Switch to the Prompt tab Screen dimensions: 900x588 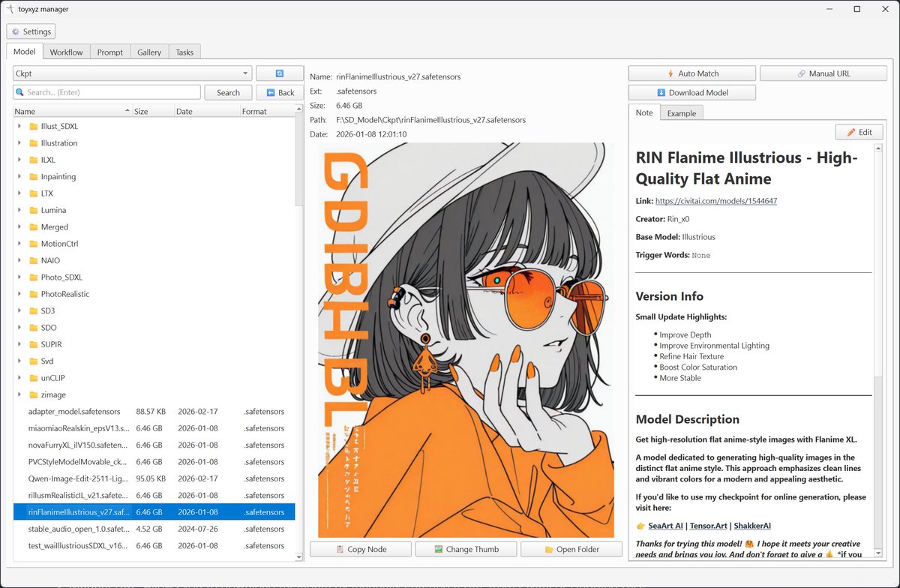click(110, 52)
